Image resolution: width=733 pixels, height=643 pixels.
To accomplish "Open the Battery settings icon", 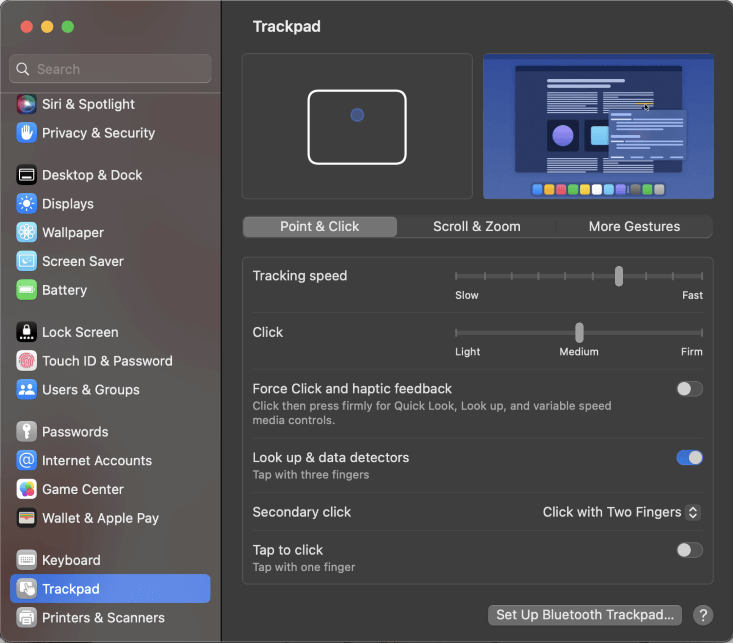I will 27,290.
